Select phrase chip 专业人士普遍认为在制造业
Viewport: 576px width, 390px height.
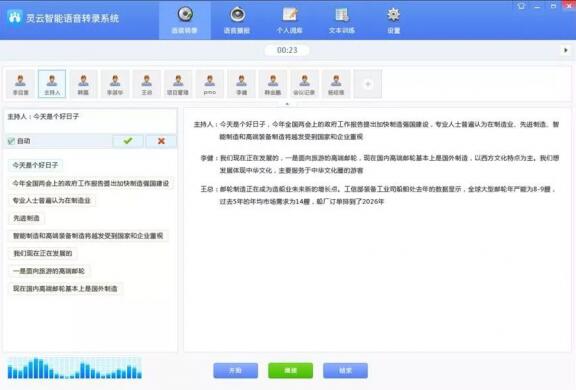(x=52, y=201)
